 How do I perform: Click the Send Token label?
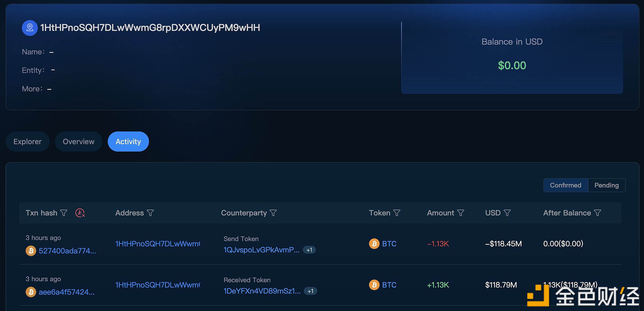pos(241,239)
